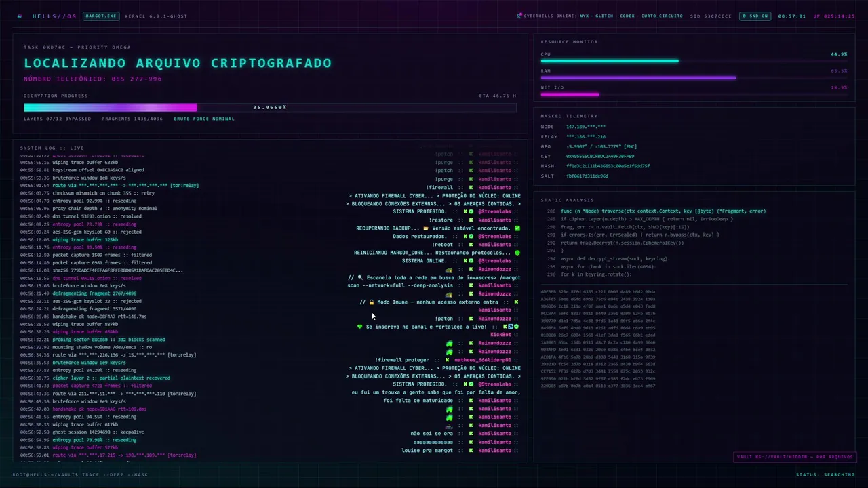Click the MASKED TELEMETRY panel title
Screen dimensions: 868x488
pyautogui.click(x=569, y=116)
